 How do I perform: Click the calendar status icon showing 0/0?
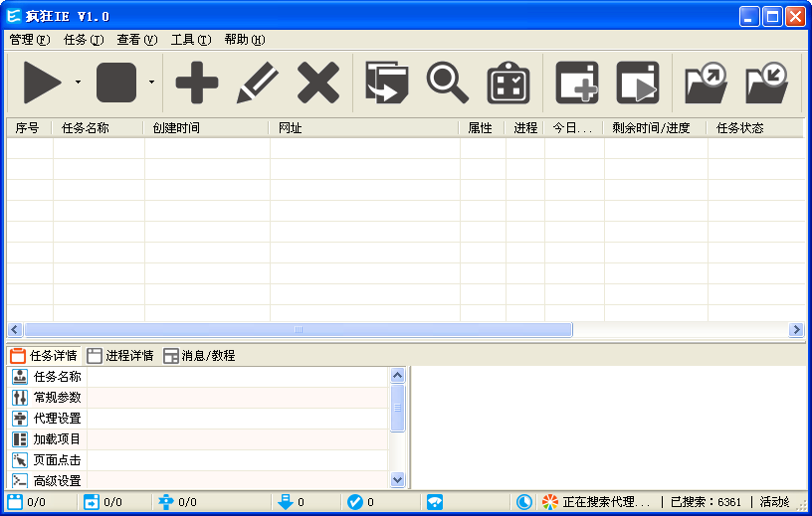(15, 501)
